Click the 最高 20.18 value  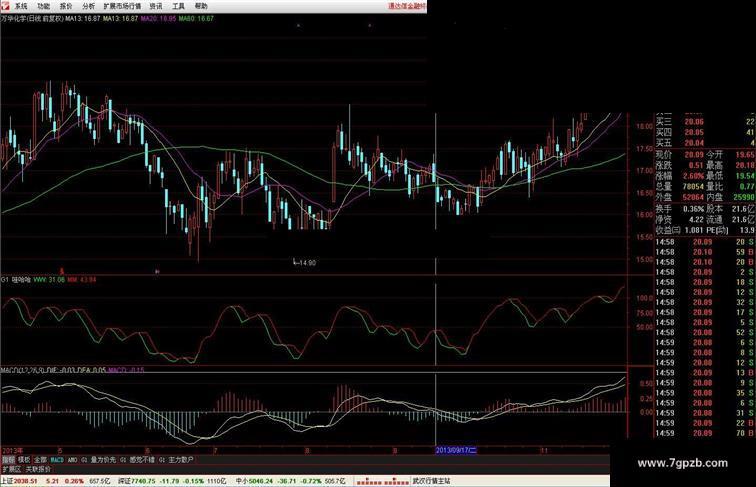click(745, 165)
